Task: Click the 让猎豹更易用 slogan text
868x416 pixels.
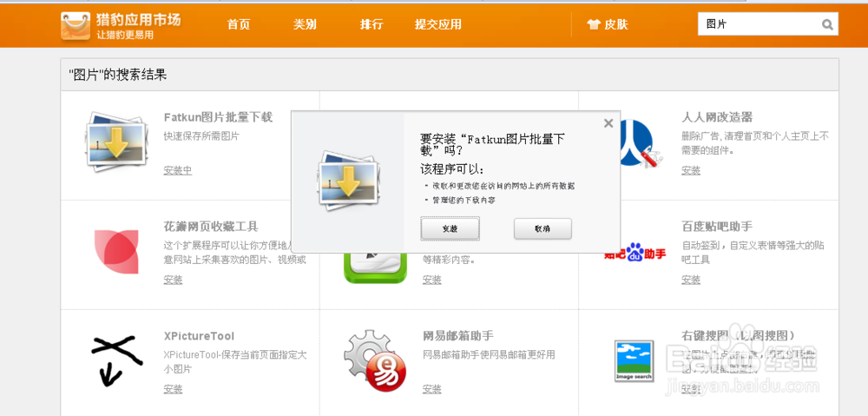Action: tap(125, 35)
